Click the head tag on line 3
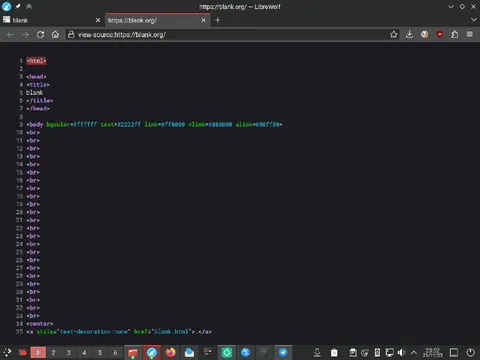Image resolution: width=480 pixels, height=360 pixels. coord(36,77)
